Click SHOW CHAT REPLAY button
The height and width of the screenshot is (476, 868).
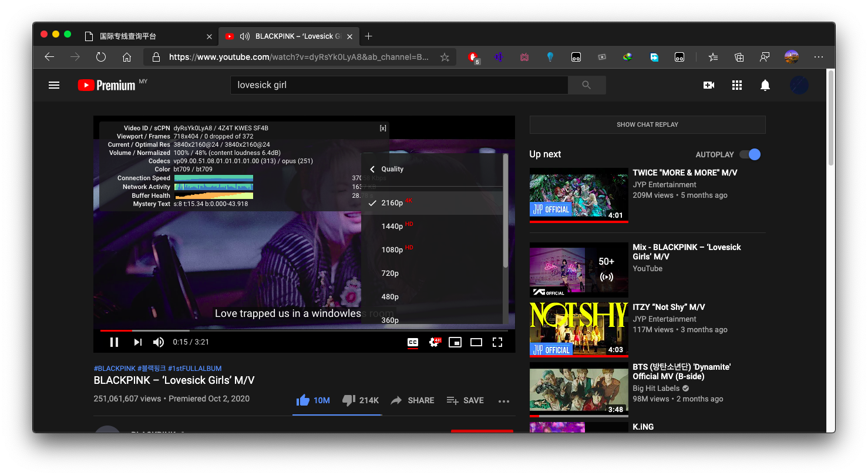[x=647, y=124]
